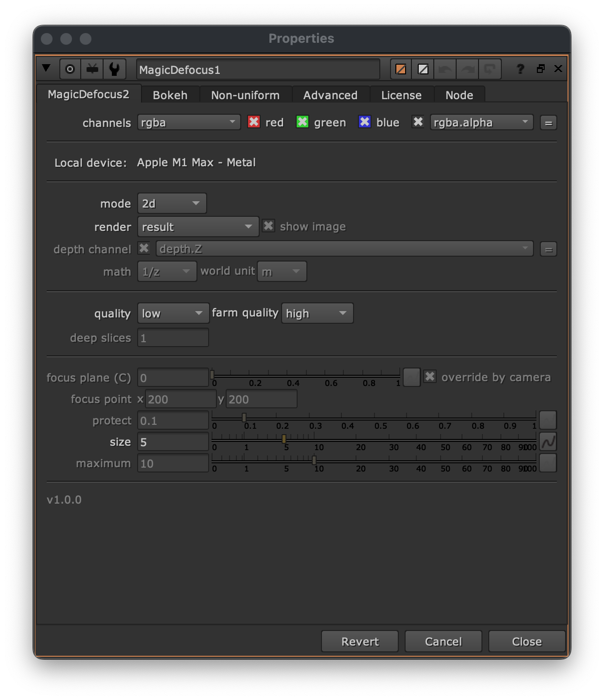Click the orange node color swatch icon
The width and height of the screenshot is (604, 700).
coord(401,69)
